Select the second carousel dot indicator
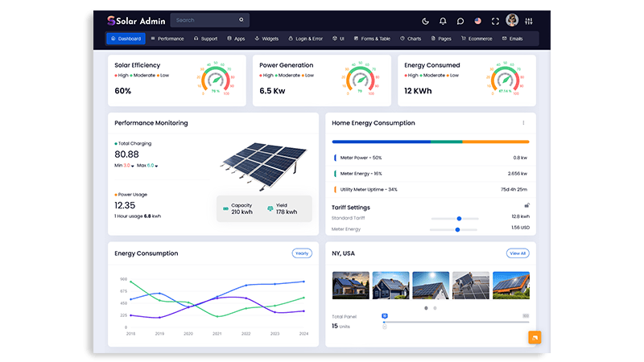Viewport: 644px width, 362px height. pos(435,308)
